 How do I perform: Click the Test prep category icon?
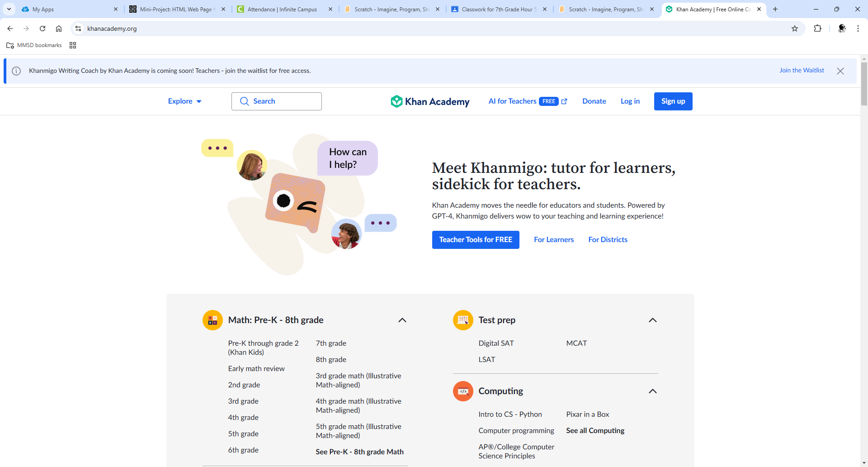(x=463, y=320)
